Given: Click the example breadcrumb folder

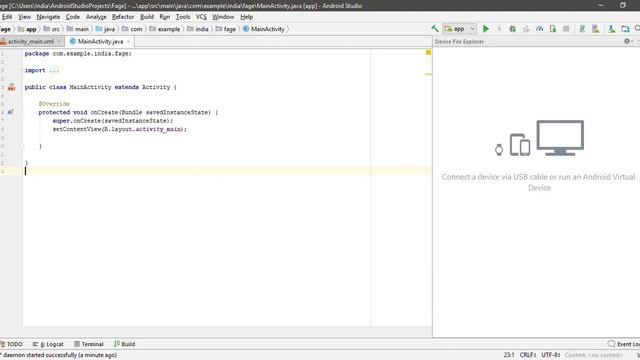Looking at the screenshot, I should (x=165, y=29).
